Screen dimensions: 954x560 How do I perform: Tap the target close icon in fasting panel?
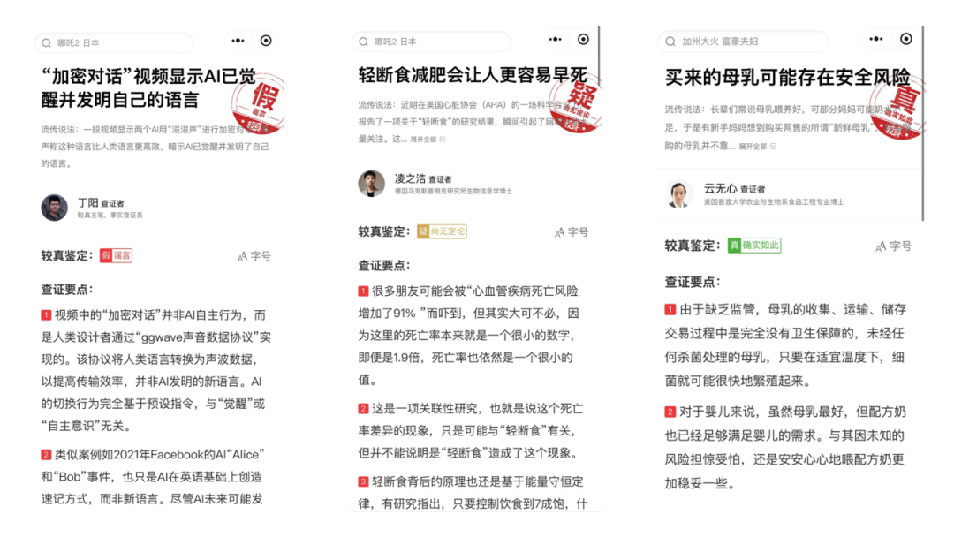pos(583,40)
